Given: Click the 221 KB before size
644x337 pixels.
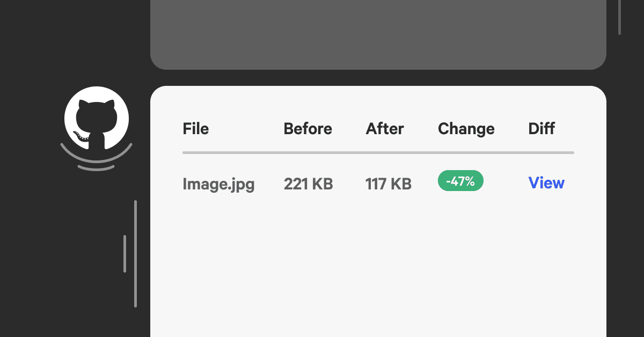Looking at the screenshot, I should 308,184.
